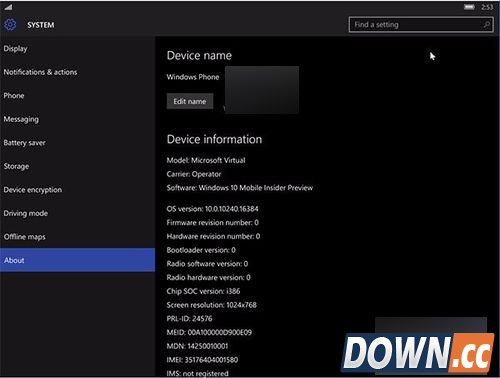500x378 pixels.
Task: Click the Device name heading
Action: pyautogui.click(x=199, y=55)
